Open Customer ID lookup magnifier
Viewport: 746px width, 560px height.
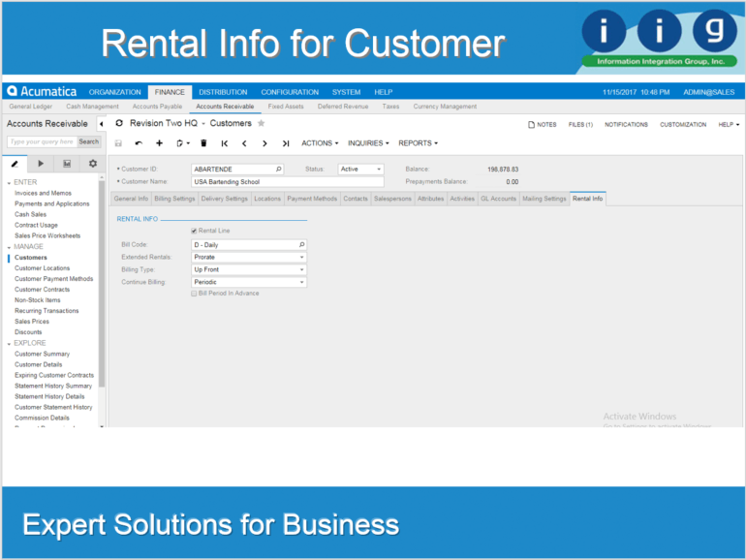click(279, 169)
